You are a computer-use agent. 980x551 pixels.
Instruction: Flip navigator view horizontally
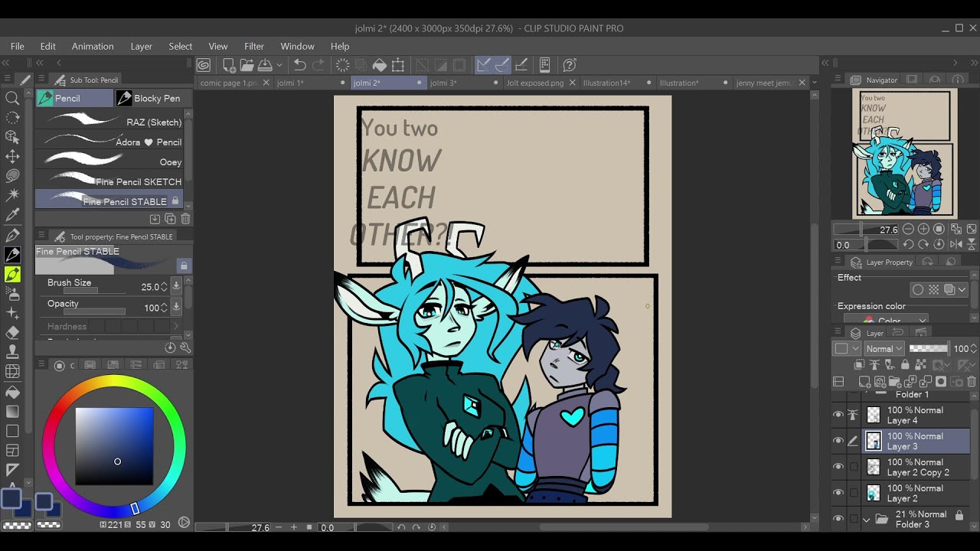pyautogui.click(x=956, y=244)
